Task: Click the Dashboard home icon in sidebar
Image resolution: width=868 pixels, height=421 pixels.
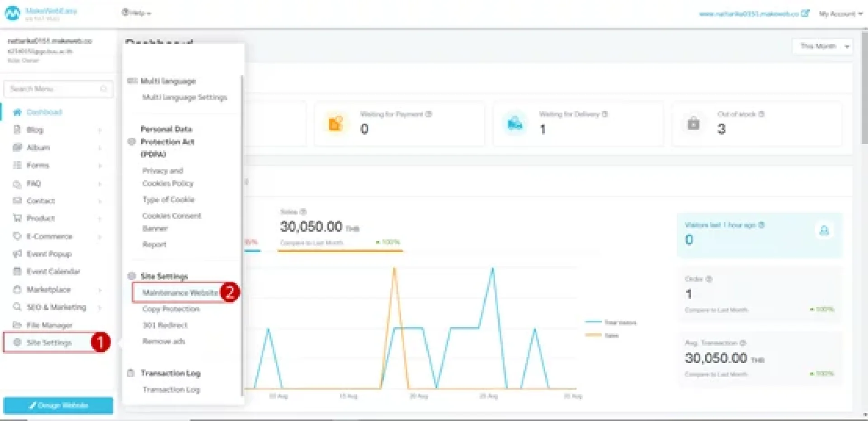Action: coord(18,112)
